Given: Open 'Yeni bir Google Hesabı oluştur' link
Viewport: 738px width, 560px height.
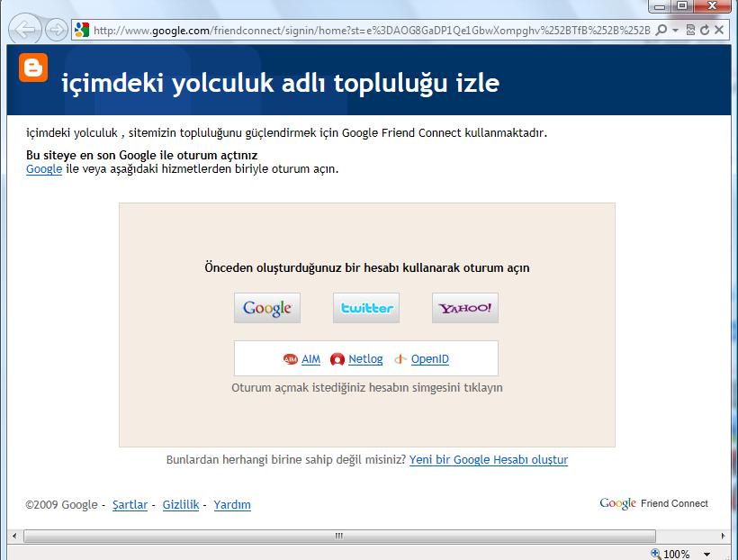Looking at the screenshot, I should coord(489,460).
